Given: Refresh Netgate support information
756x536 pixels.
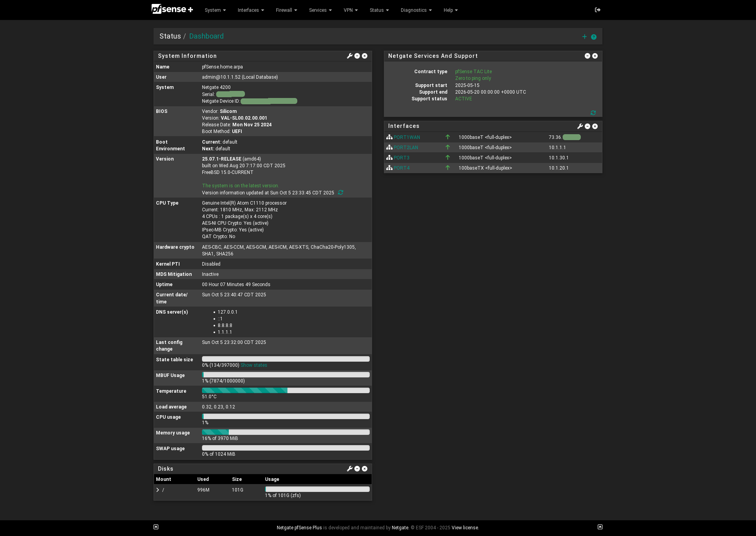Looking at the screenshot, I should 593,113.
